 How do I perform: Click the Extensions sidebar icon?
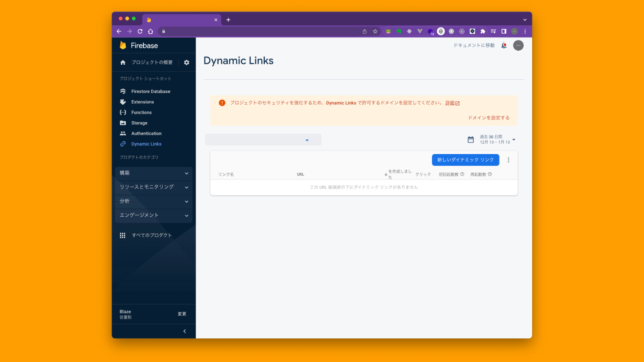point(123,102)
